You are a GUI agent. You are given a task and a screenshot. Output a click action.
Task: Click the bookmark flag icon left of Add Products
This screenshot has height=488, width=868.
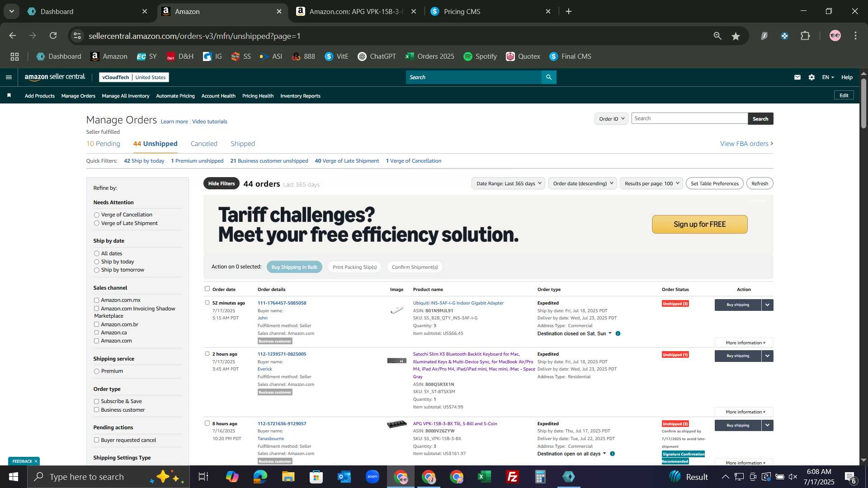point(9,95)
